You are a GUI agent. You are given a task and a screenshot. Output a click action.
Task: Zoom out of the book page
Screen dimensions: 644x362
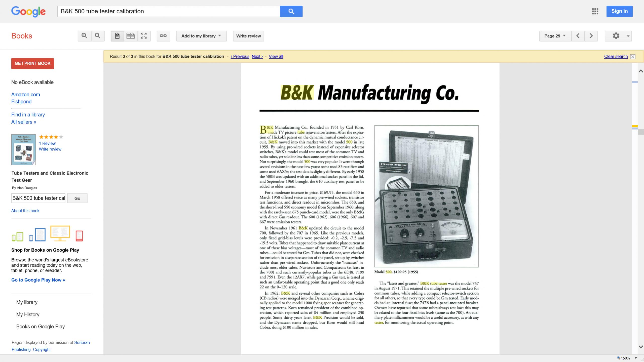pos(98,36)
